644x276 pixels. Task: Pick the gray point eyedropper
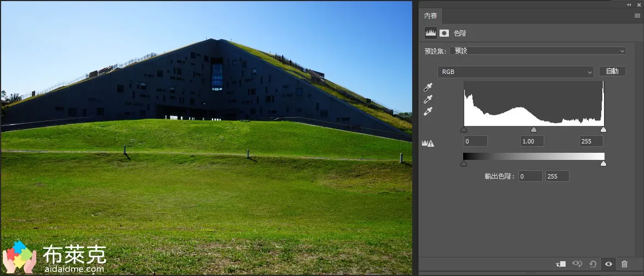428,99
